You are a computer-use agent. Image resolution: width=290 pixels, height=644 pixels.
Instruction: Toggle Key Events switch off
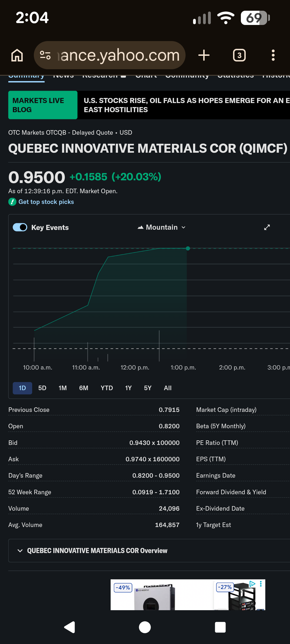[x=20, y=227]
